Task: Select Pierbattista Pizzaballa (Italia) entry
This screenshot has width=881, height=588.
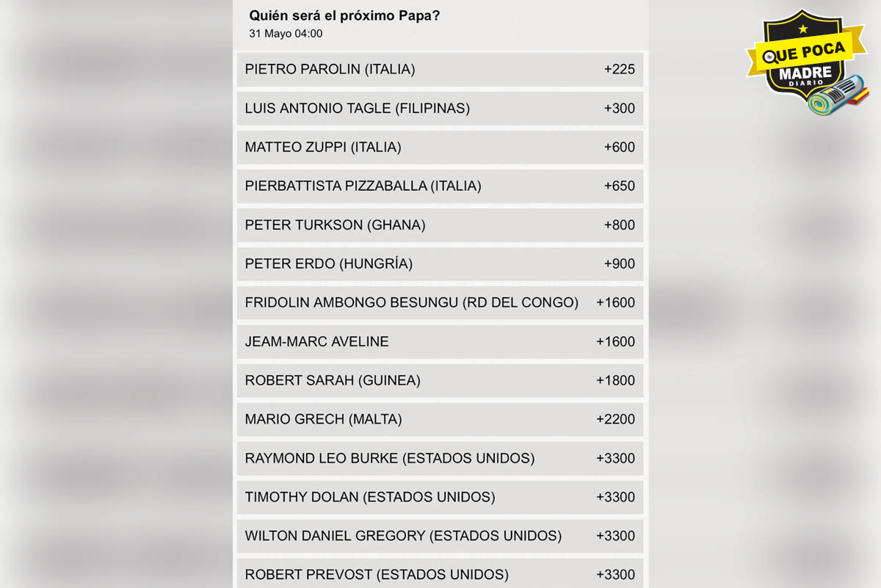Action: [440, 186]
